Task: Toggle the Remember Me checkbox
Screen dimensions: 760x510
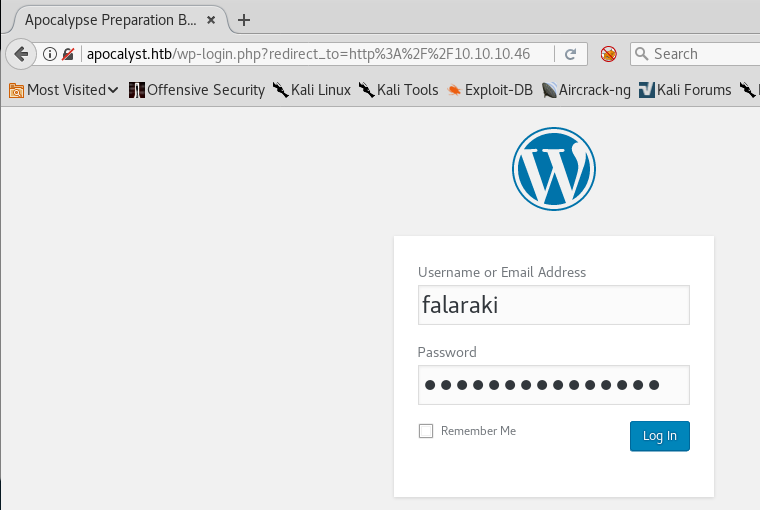Action: 426,431
